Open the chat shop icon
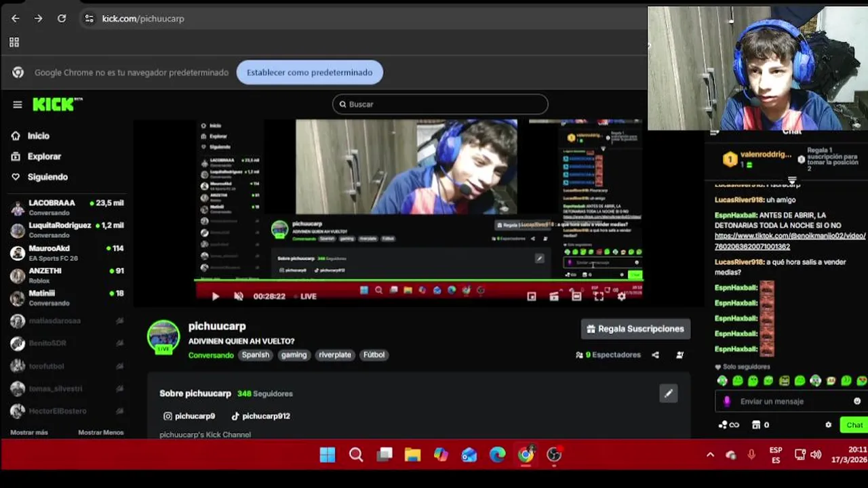This screenshot has width=868, height=488. coord(756,425)
